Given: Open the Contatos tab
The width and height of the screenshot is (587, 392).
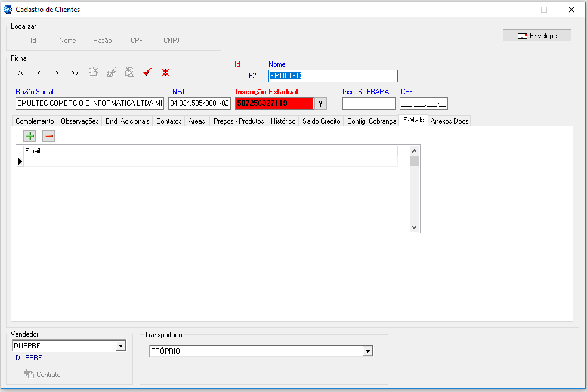Looking at the screenshot, I should point(169,121).
